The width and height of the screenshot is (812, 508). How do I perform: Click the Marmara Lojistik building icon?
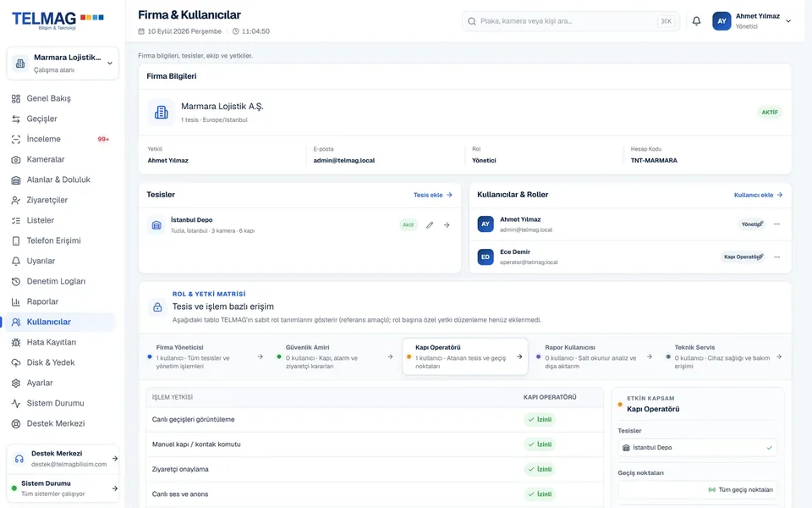point(161,112)
